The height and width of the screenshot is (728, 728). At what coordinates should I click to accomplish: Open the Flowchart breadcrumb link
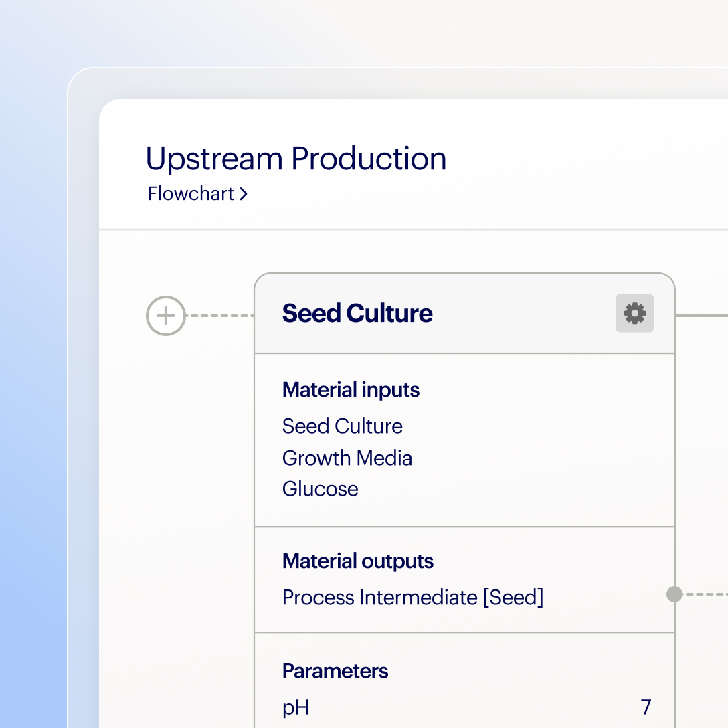[x=191, y=194]
